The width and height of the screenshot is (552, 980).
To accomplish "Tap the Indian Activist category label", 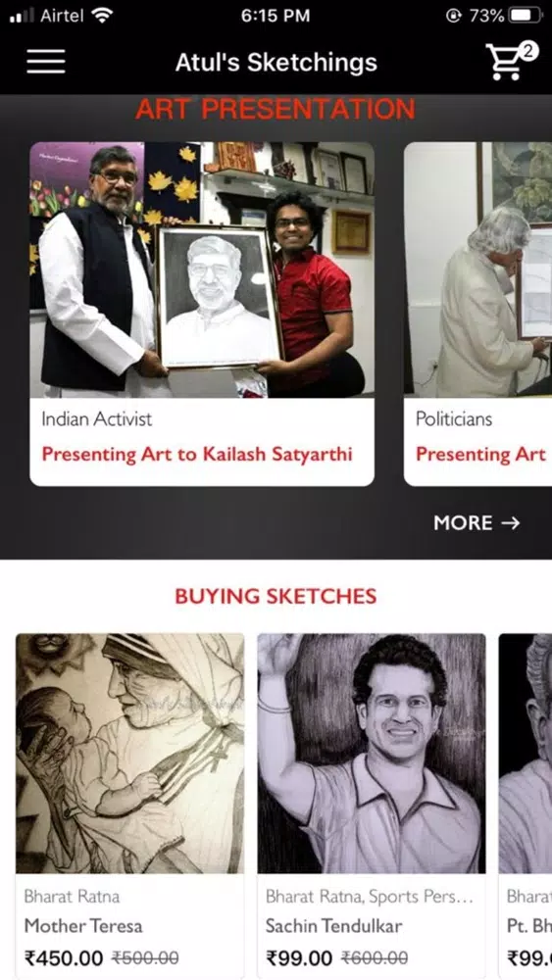I will click(x=97, y=418).
